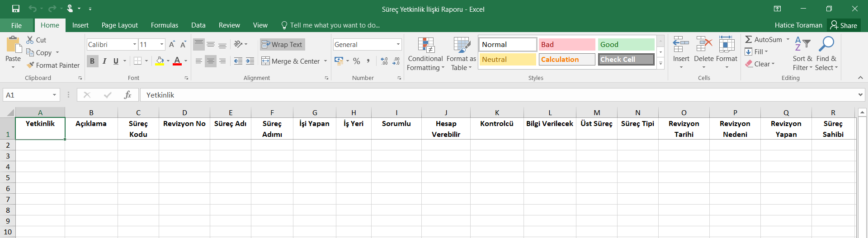Toggle Wrap Text for the cell
The height and width of the screenshot is (238, 868).
tap(283, 44)
